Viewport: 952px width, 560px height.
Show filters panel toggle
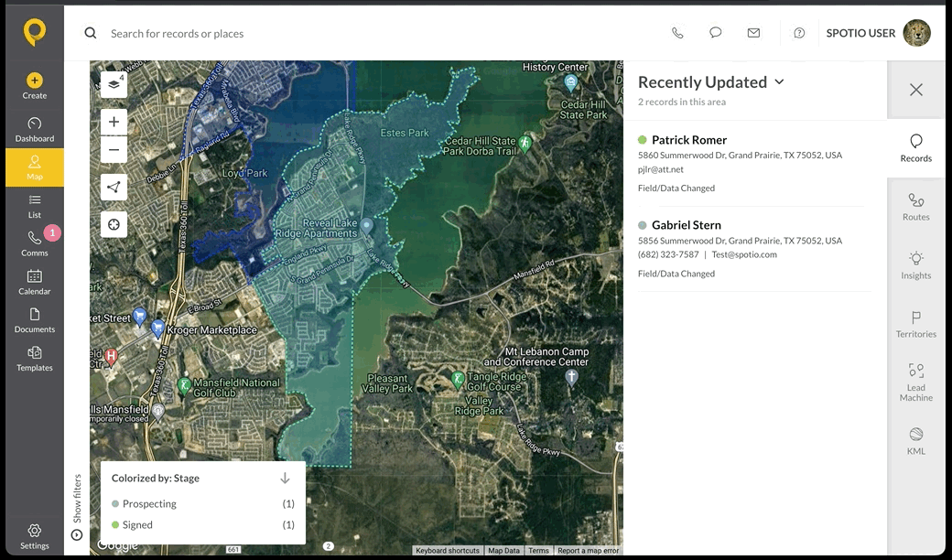coord(77,507)
